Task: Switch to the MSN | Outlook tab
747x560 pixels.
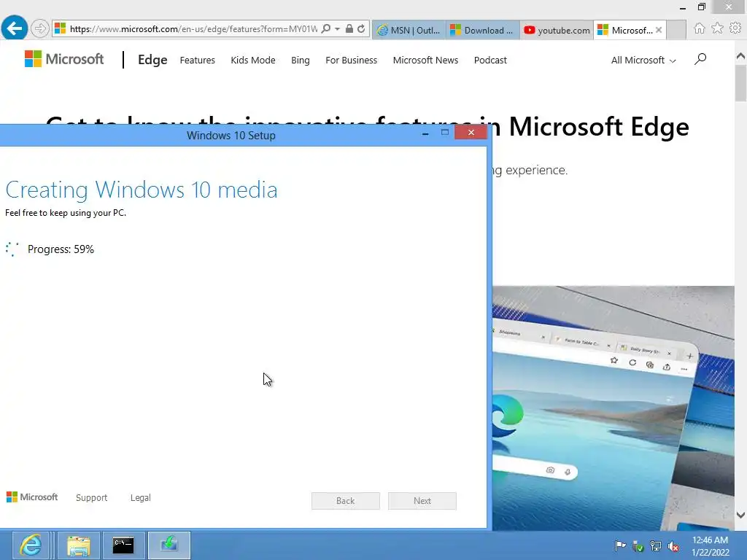Action: click(409, 30)
